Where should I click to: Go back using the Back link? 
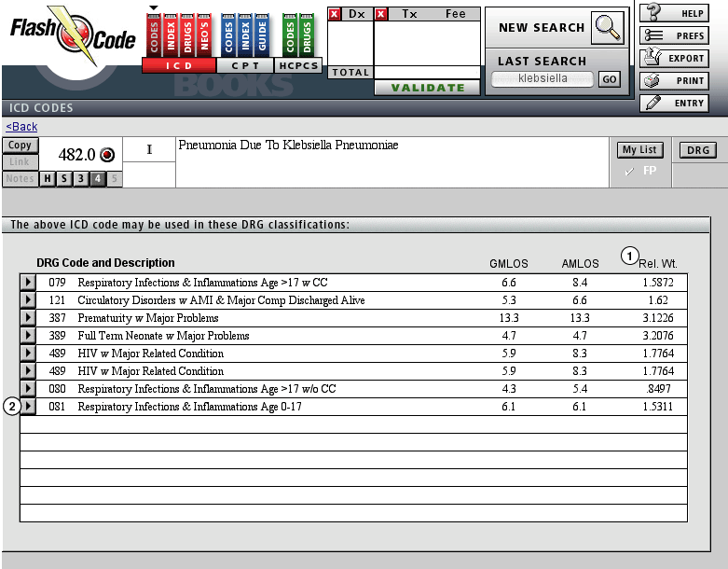click(x=21, y=127)
